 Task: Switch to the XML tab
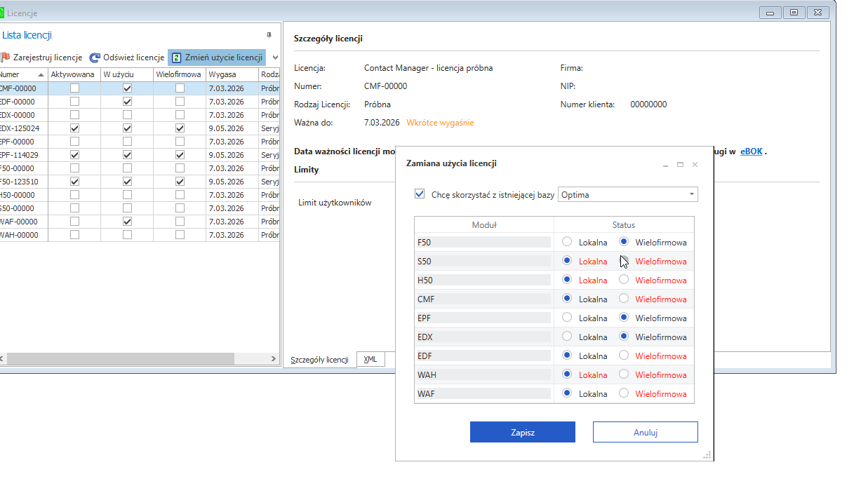[370, 359]
